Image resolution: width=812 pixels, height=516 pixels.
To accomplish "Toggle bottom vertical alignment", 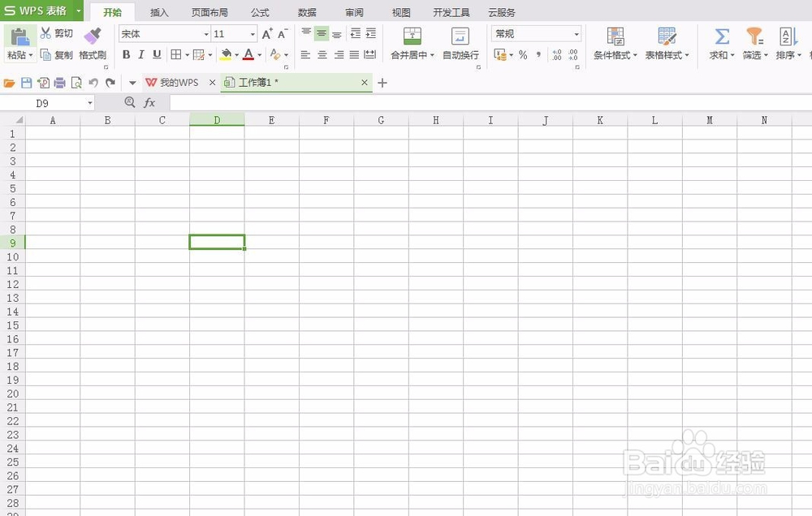I will coord(337,35).
